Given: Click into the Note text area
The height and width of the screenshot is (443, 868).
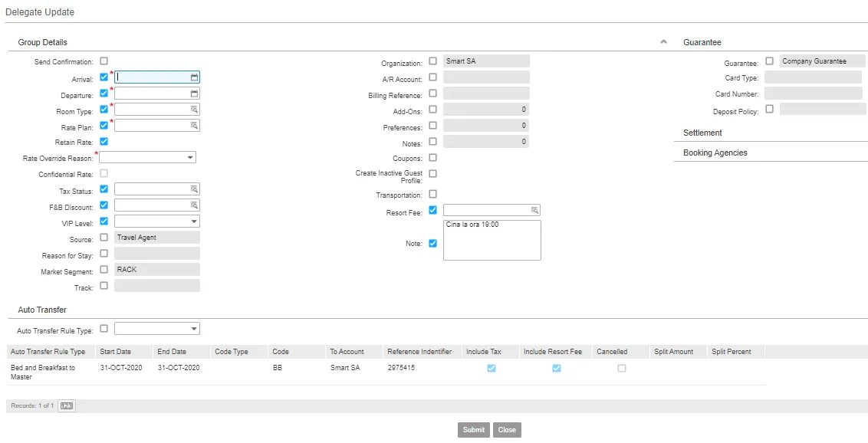Looking at the screenshot, I should (492, 240).
